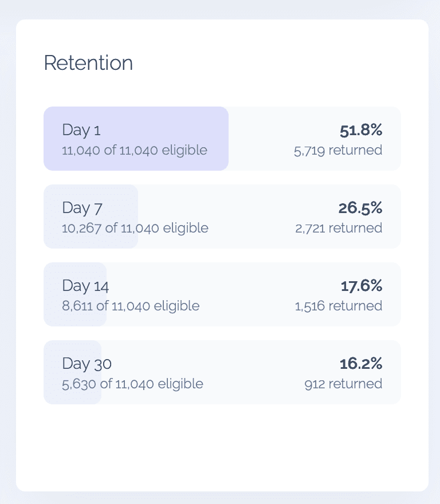Click the 17.6% retention value
Screen dimensions: 440x504
[361, 286]
